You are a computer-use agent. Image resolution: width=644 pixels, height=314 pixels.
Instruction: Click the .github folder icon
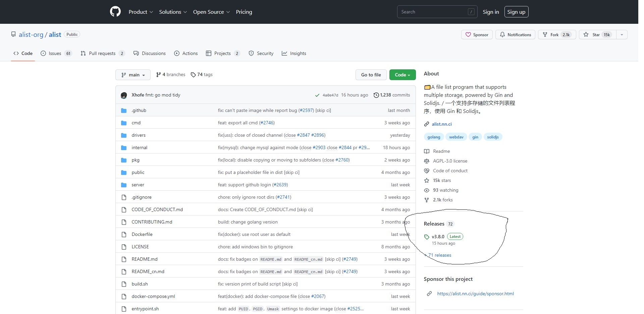point(124,110)
